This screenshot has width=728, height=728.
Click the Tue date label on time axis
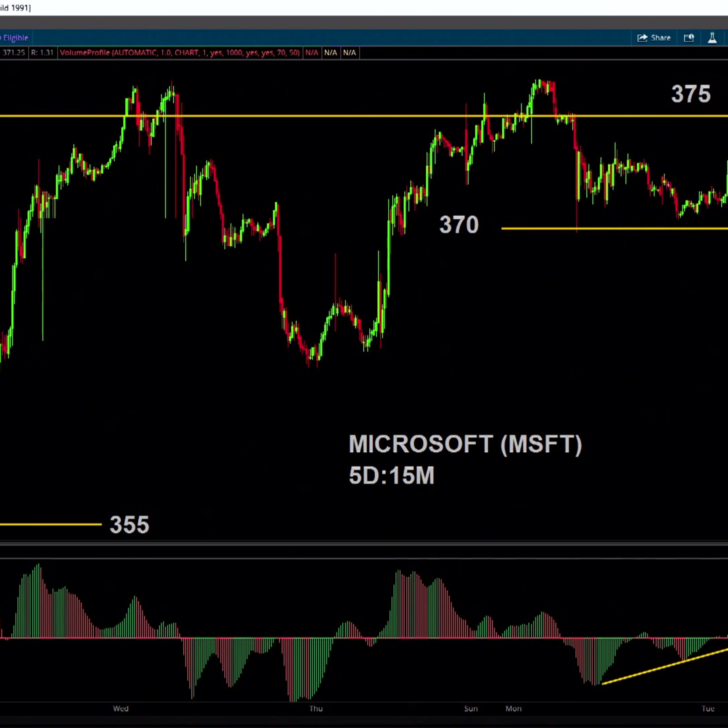coord(708,709)
